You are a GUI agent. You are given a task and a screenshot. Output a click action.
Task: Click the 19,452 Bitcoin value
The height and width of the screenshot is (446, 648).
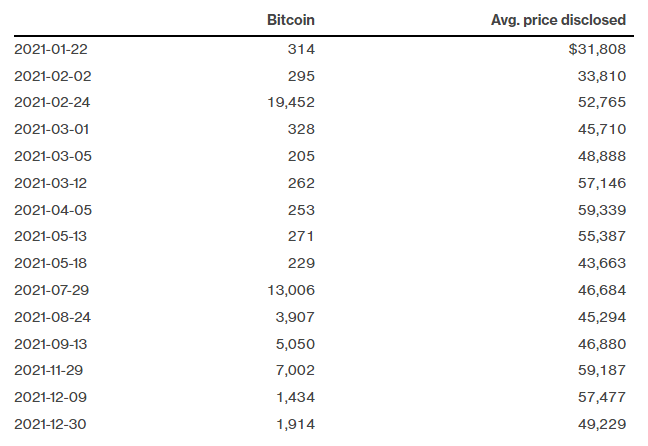pos(290,102)
